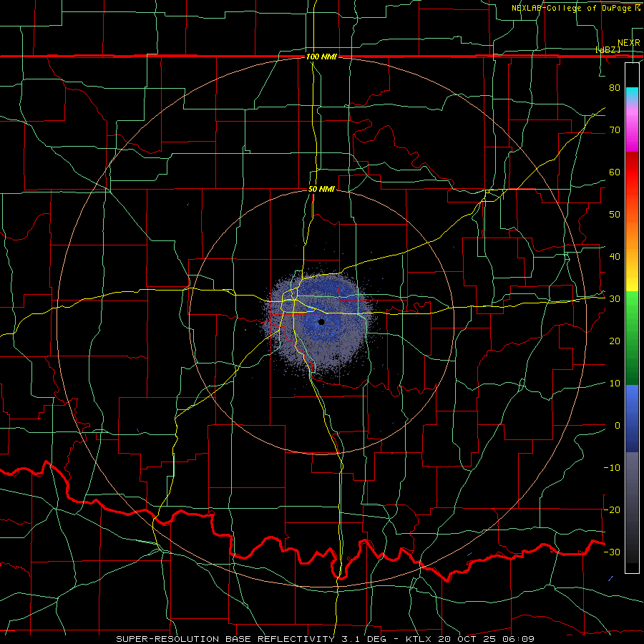This screenshot has width=644, height=644.
Task: Click the [dBZ] units label
Action: click(608, 49)
